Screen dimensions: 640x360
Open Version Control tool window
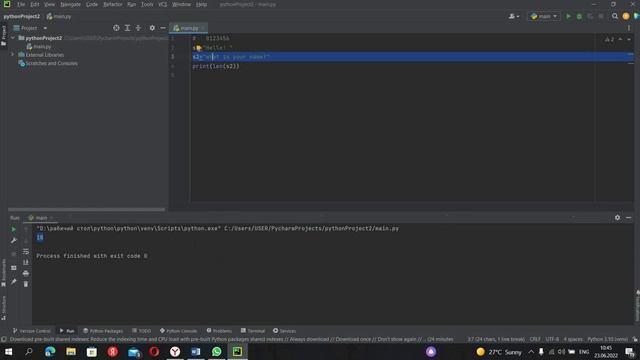point(31,331)
